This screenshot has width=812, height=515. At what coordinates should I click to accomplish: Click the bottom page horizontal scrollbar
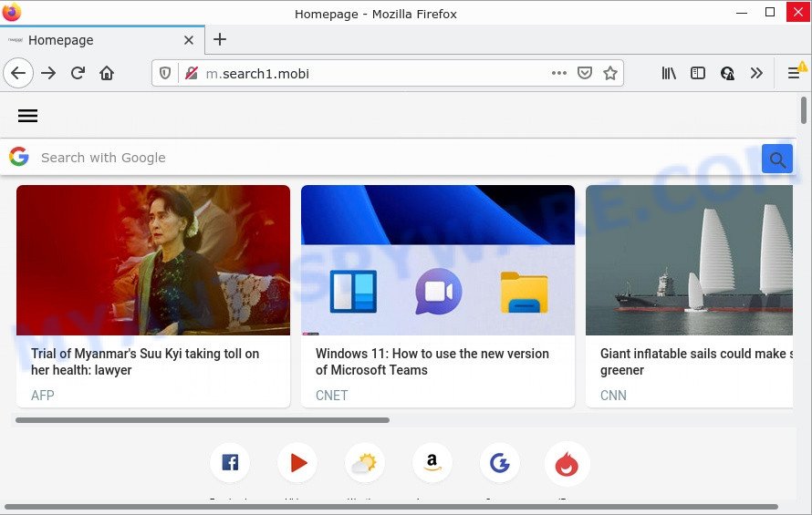click(391, 507)
